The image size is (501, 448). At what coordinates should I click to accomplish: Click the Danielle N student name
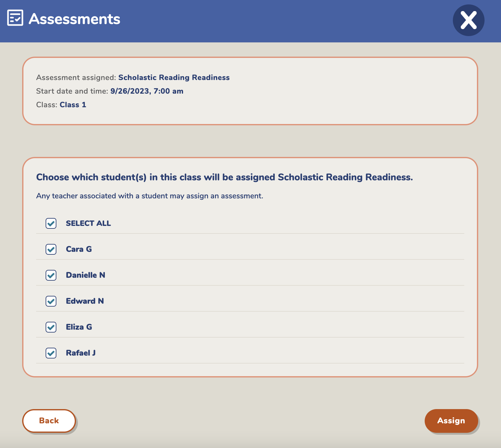[x=86, y=275]
